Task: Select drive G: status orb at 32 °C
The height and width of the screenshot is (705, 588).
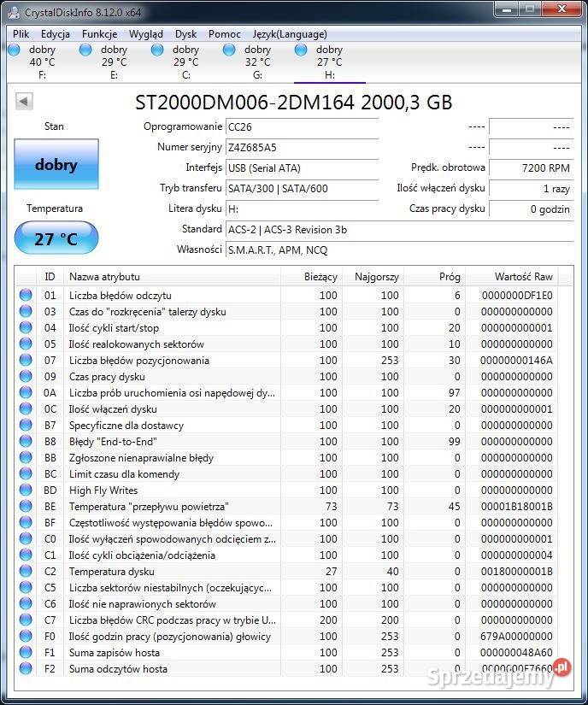Action: click(x=229, y=50)
